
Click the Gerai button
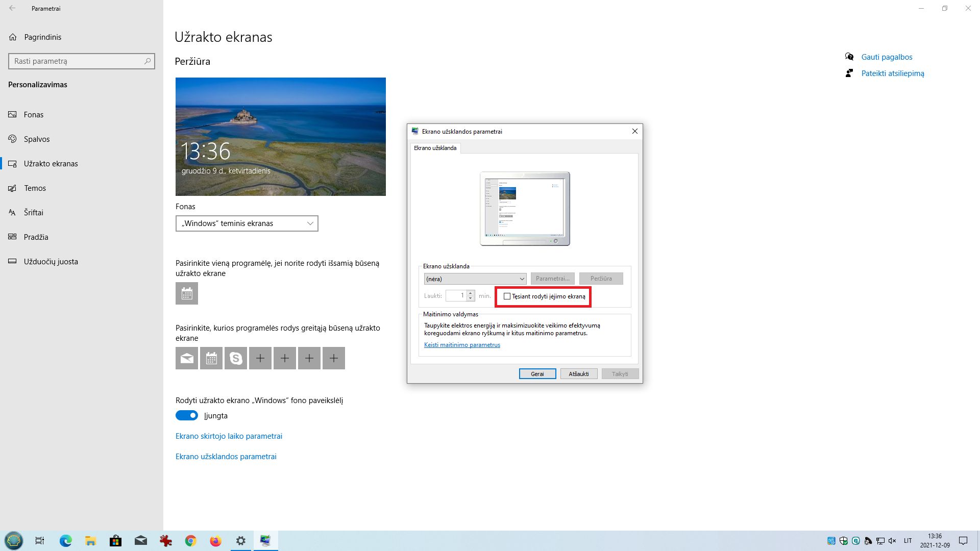pyautogui.click(x=537, y=374)
